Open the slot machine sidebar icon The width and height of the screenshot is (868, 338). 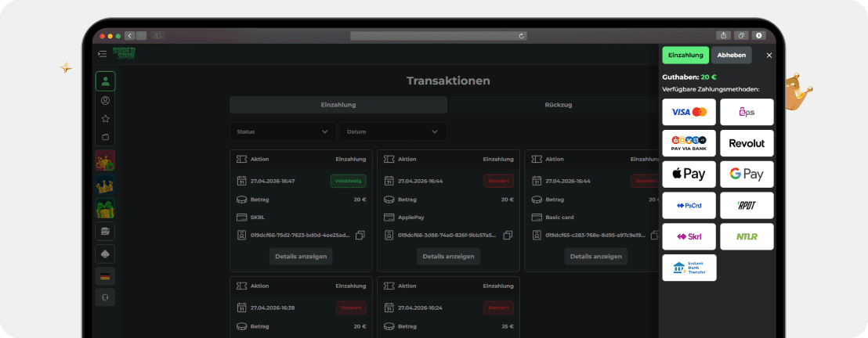click(105, 232)
